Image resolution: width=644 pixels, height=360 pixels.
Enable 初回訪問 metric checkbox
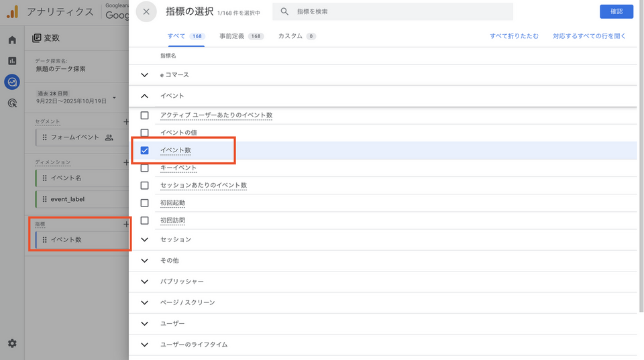coord(144,220)
